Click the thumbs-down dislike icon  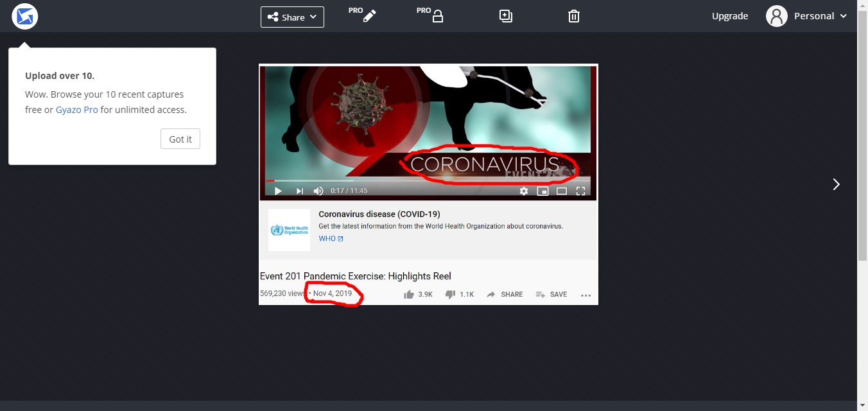coord(450,294)
